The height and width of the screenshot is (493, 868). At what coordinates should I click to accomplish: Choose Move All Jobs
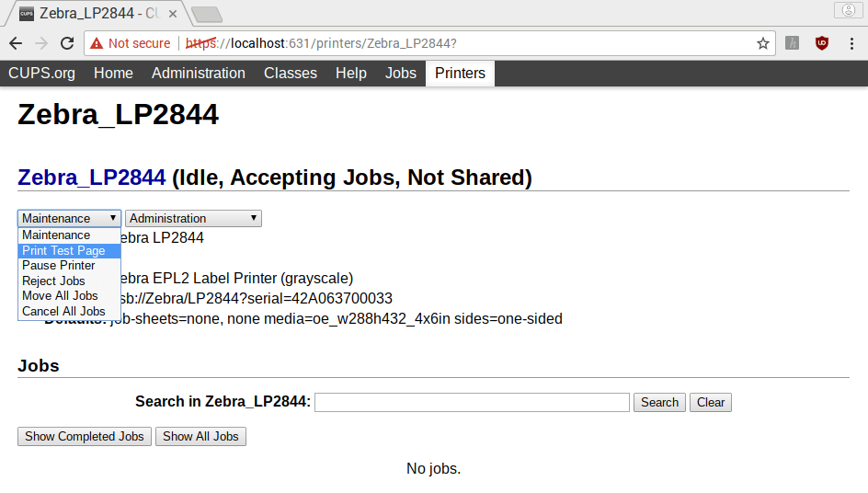[69, 296]
